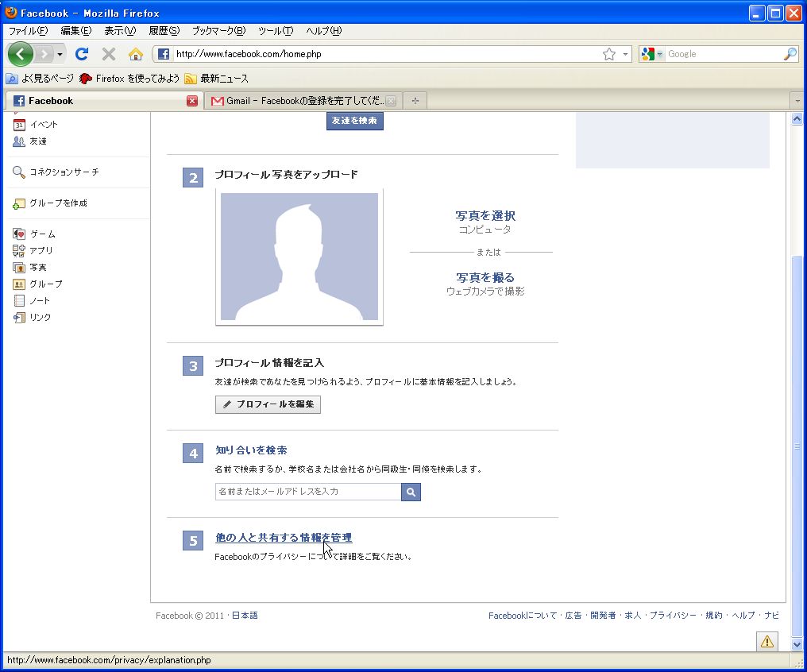Open 規約 footer link
This screenshot has width=807, height=672.
pos(714,616)
